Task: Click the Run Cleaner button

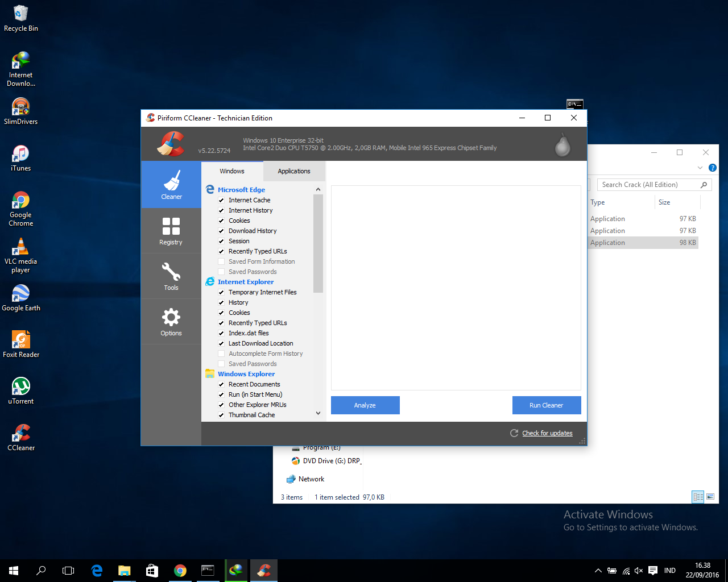Action: tap(547, 405)
